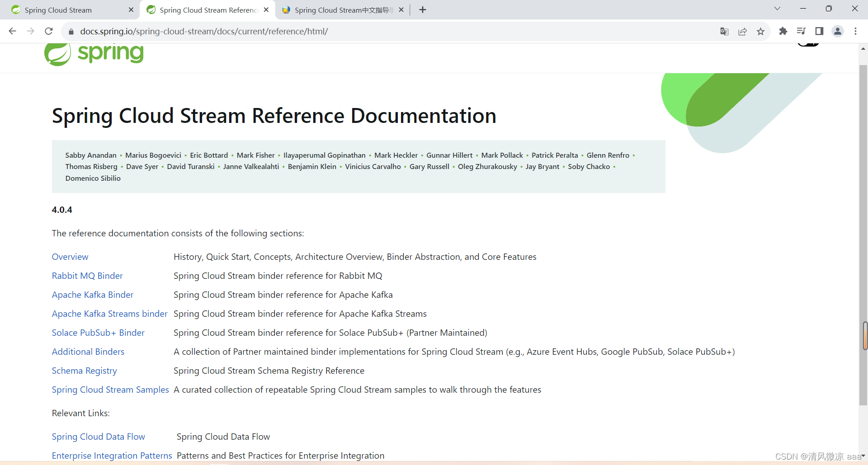This screenshot has height=465, width=868.
Task: Share this page via share icon
Action: (742, 31)
